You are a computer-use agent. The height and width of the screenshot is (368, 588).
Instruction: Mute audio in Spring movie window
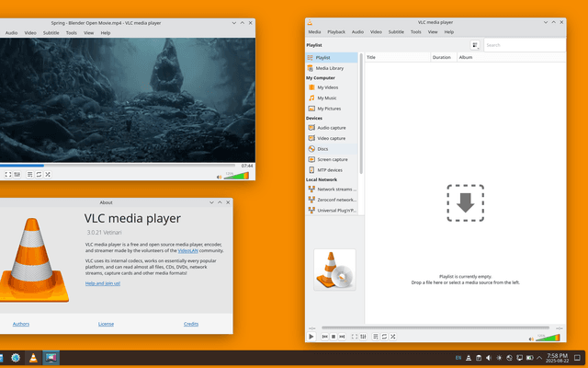[x=219, y=177]
